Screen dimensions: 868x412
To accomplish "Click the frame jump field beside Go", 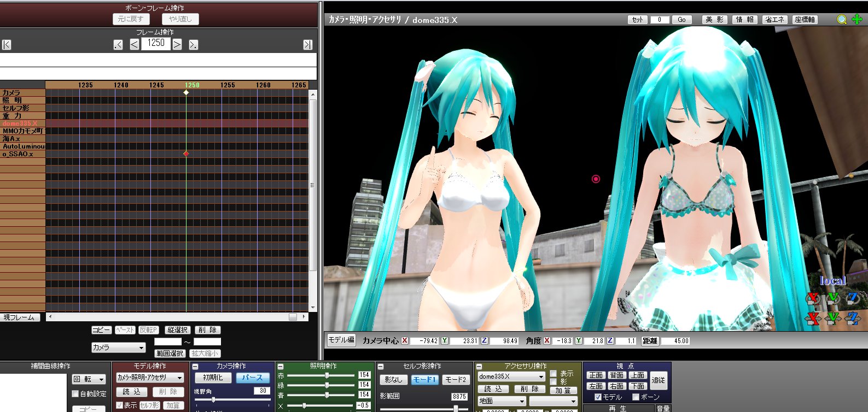I will [x=660, y=20].
